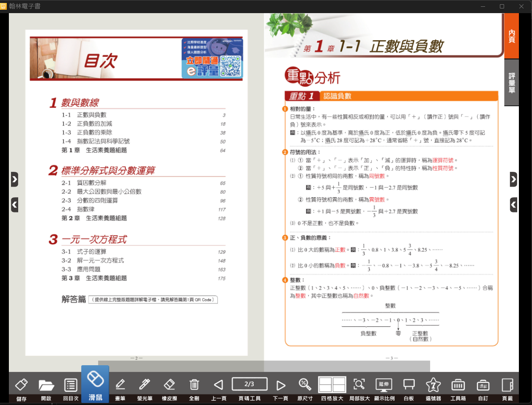This screenshot has width=532, height=405.
Task: Click left-side forward chevron arrow
Action: [x=14, y=179]
